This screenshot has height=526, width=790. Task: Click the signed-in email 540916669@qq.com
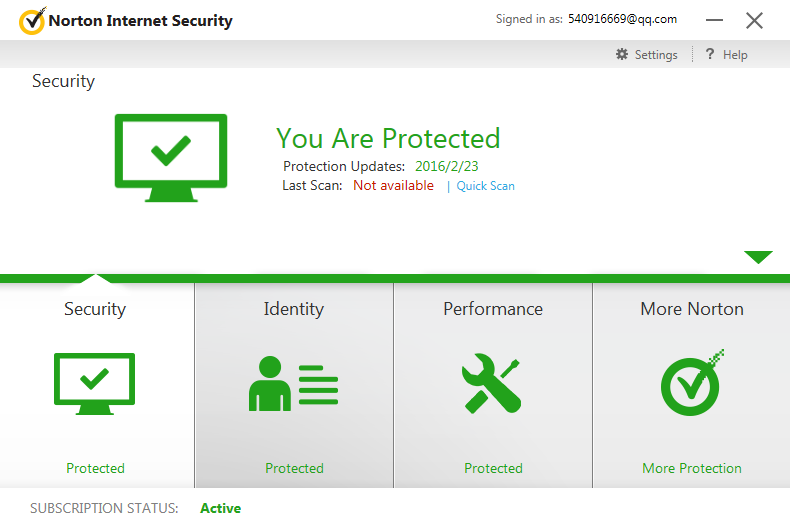pos(622,19)
